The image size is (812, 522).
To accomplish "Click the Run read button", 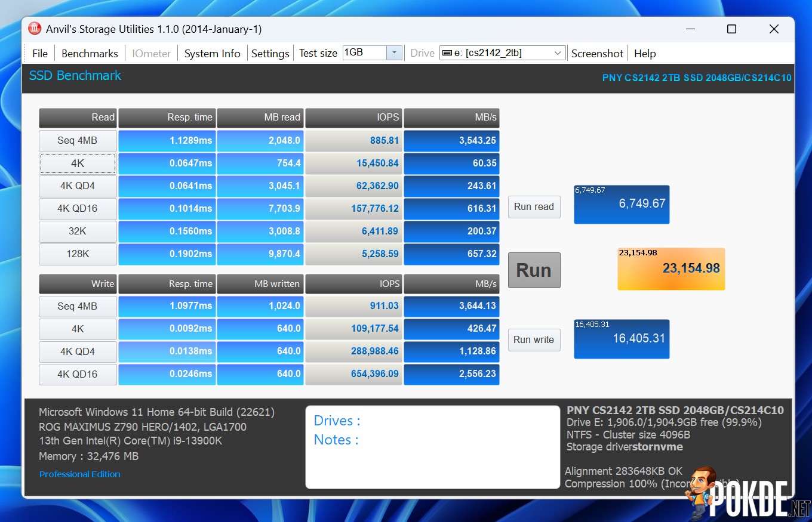I will click(x=534, y=206).
